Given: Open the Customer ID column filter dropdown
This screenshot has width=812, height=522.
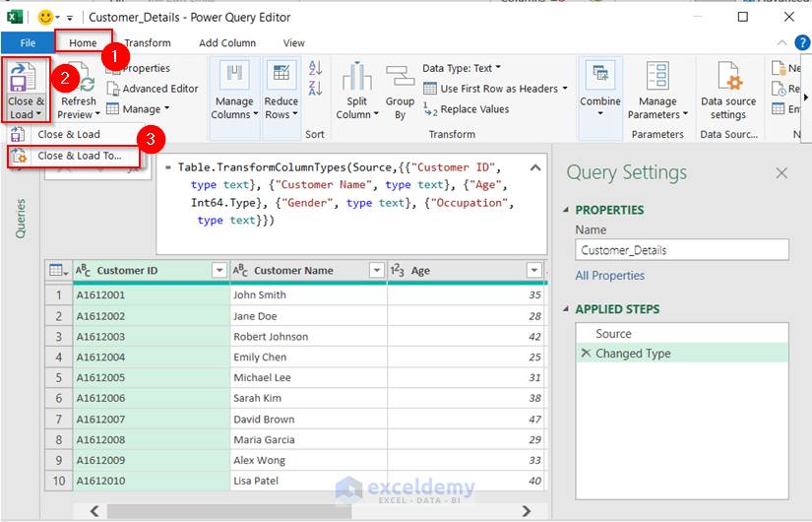Looking at the screenshot, I should click(x=219, y=271).
